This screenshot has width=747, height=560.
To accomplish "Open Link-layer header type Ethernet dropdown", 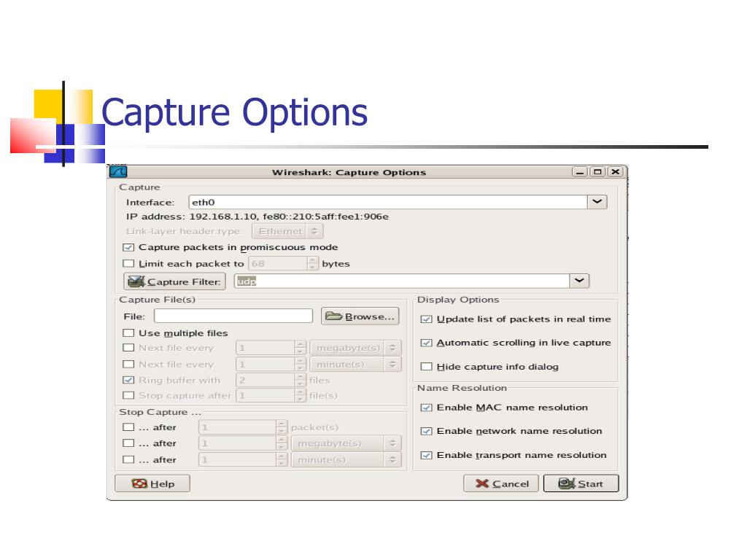I will (x=287, y=231).
